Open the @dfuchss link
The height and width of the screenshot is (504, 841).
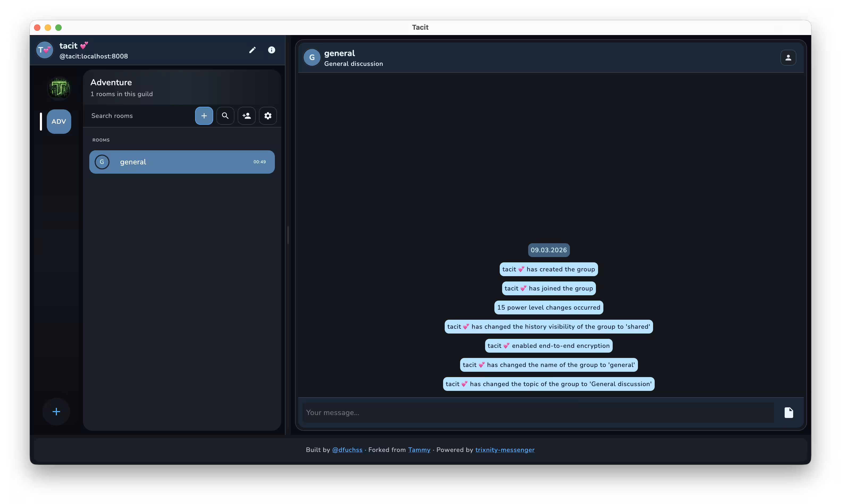347,450
